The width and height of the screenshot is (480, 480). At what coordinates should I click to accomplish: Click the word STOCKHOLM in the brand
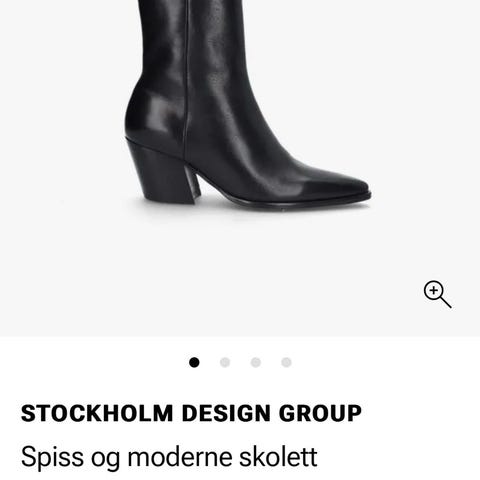pyautogui.click(x=97, y=413)
